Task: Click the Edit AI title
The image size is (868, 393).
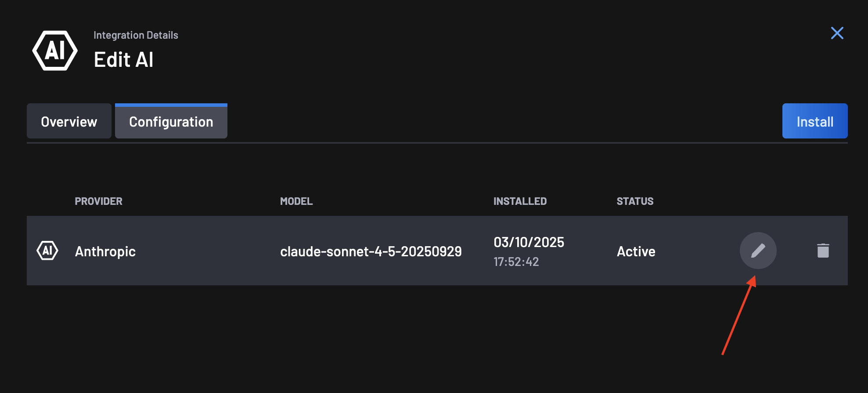Action: pyautogui.click(x=123, y=59)
